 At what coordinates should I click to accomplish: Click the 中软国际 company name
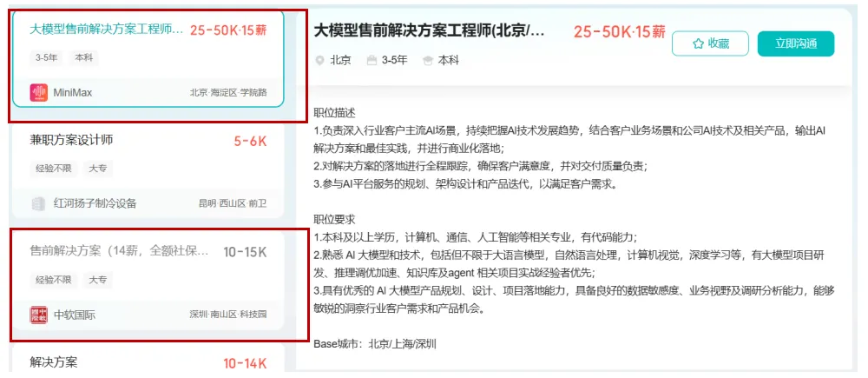tap(74, 315)
